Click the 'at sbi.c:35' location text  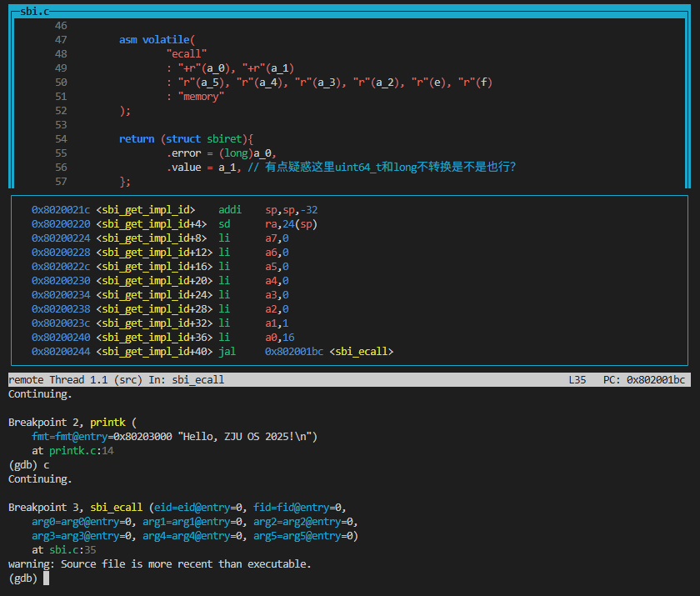click(x=63, y=550)
